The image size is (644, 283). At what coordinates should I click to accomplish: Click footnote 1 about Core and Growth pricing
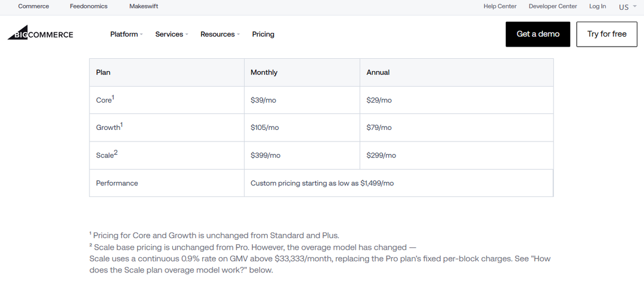[214, 235]
